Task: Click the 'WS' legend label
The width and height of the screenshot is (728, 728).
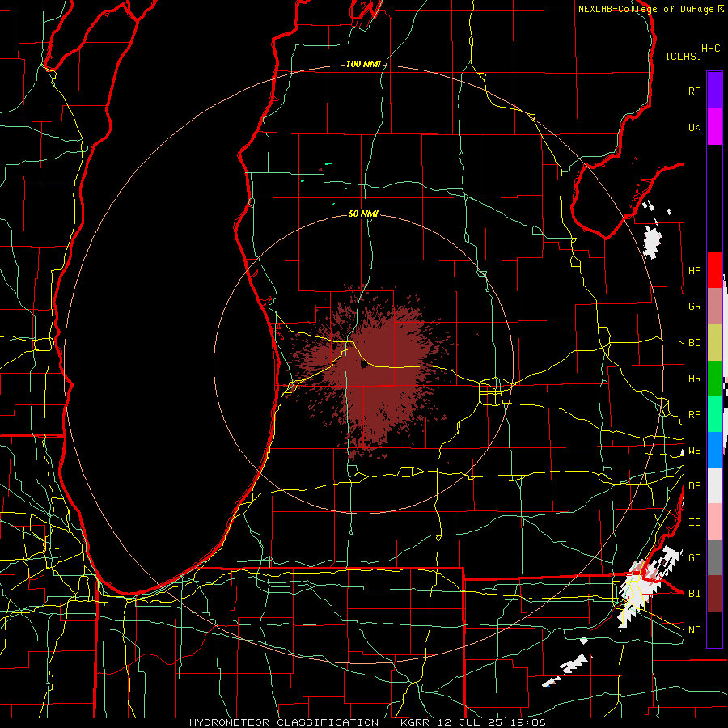Action: point(694,451)
